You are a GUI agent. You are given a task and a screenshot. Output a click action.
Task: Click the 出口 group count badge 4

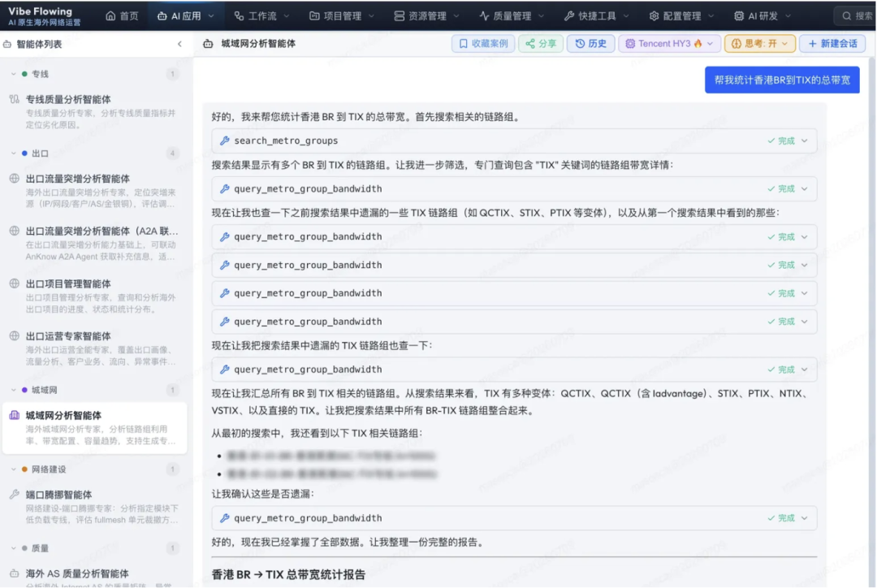pyautogui.click(x=172, y=153)
